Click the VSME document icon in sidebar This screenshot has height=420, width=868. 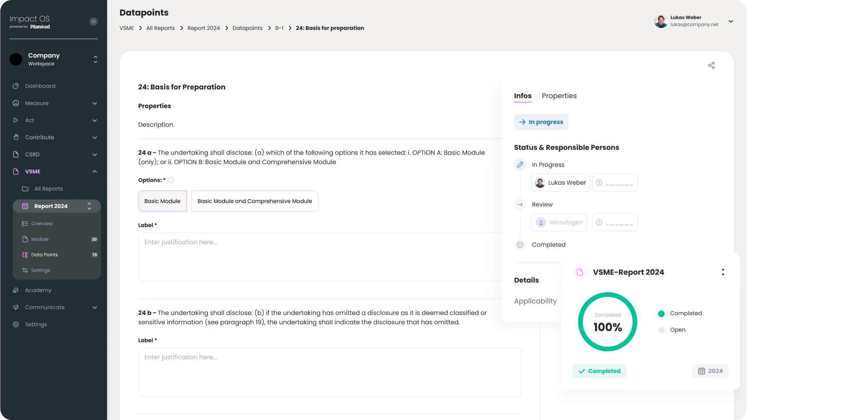coord(16,171)
